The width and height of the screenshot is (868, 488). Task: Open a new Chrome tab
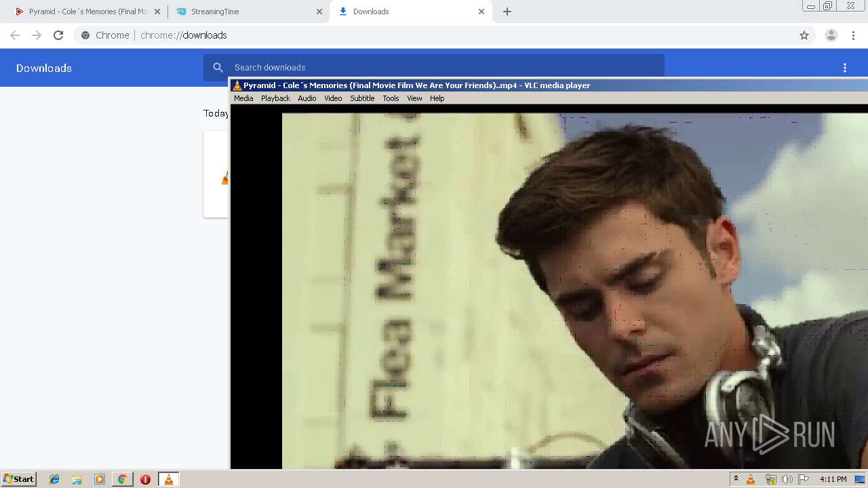click(x=507, y=12)
